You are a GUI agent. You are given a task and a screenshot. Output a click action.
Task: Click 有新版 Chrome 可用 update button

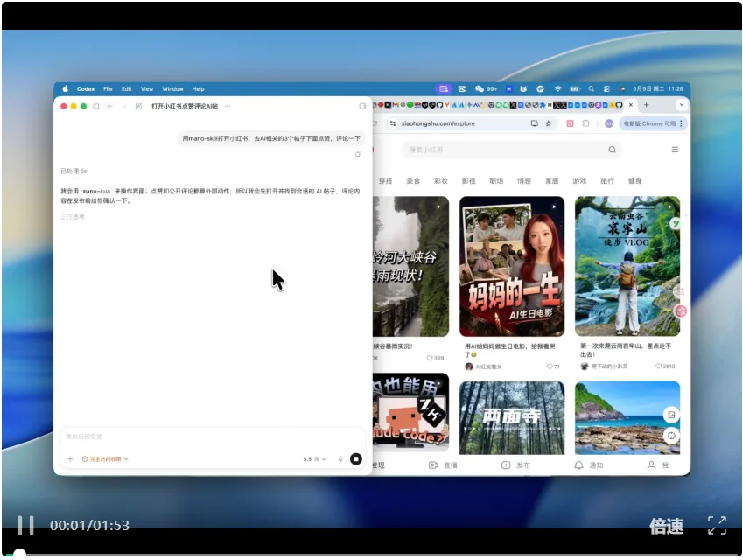coord(653,123)
